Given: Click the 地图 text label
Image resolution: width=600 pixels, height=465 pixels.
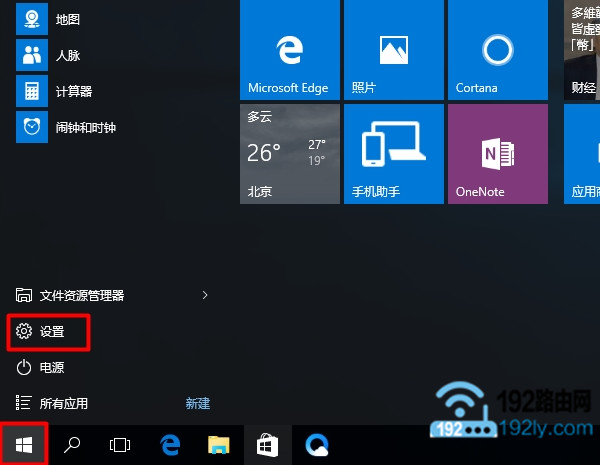Looking at the screenshot, I should tap(68, 19).
